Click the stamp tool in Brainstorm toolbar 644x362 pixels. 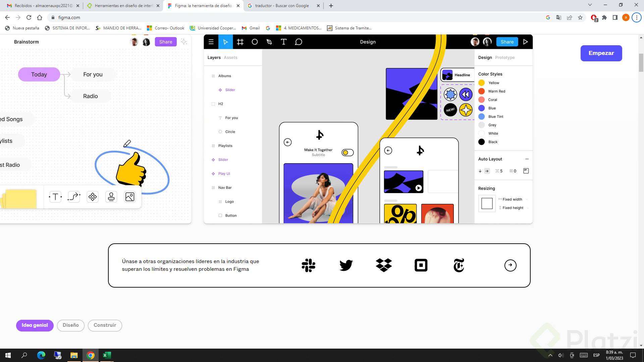coord(111,197)
